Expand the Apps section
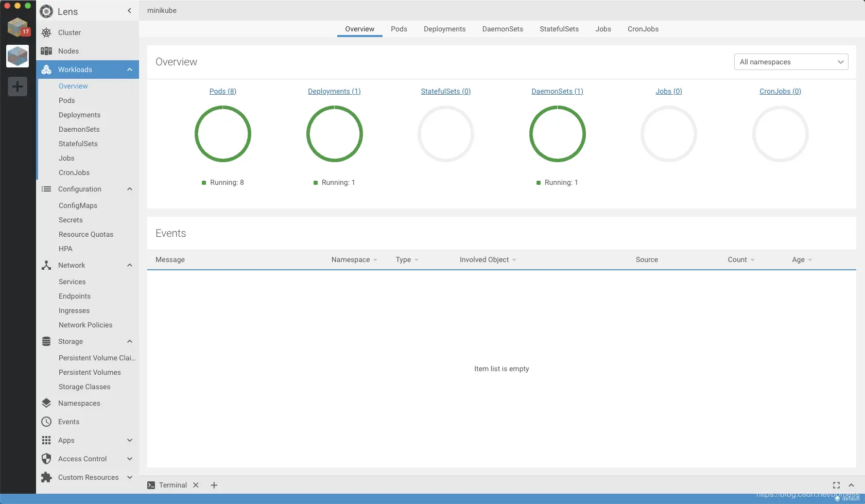 pos(130,440)
